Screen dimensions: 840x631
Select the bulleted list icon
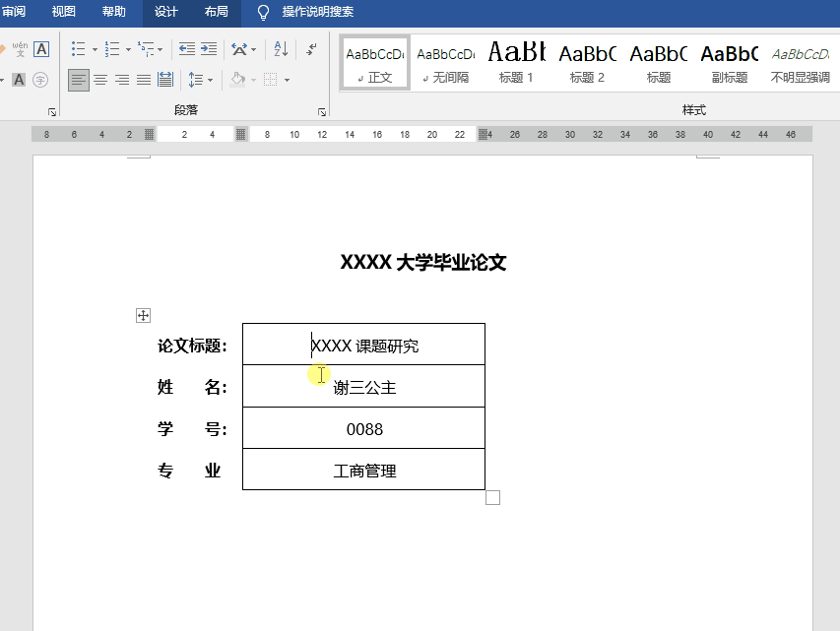click(78, 46)
